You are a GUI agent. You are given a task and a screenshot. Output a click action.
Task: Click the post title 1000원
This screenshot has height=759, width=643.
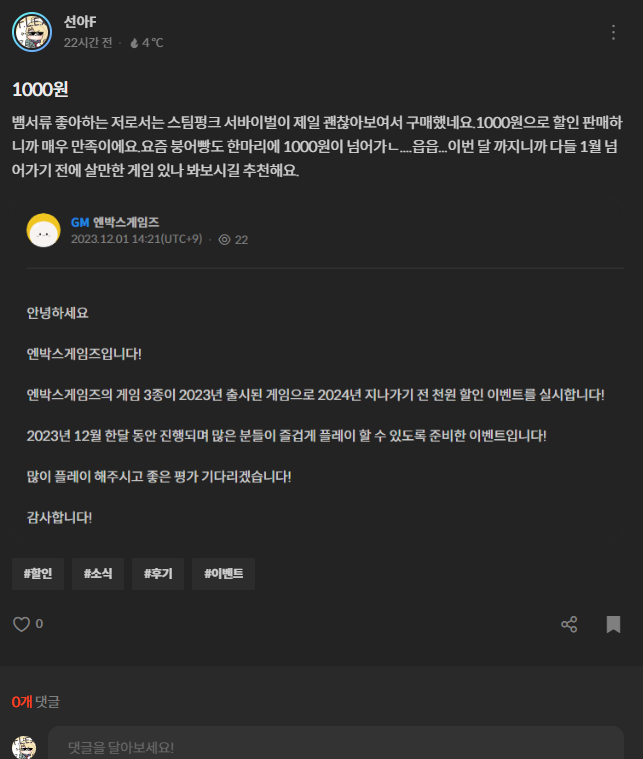40,90
